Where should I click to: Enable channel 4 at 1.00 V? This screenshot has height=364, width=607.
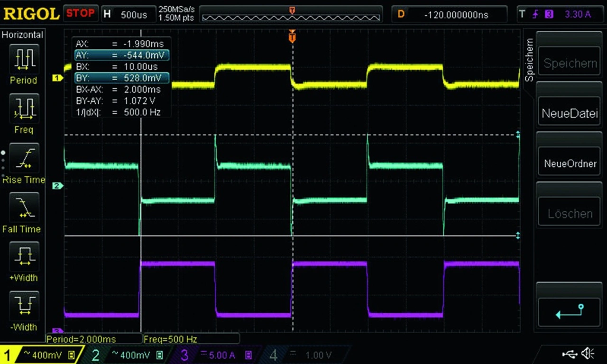tap(303, 355)
